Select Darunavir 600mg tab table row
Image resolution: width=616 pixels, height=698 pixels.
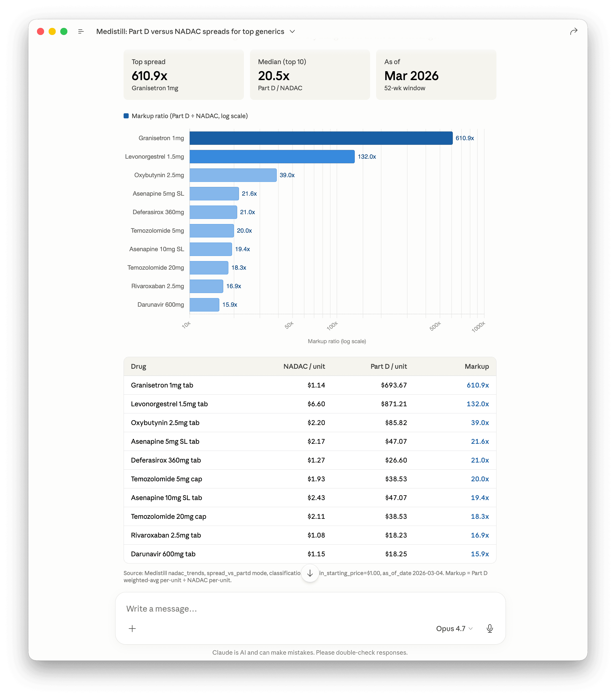coord(310,554)
